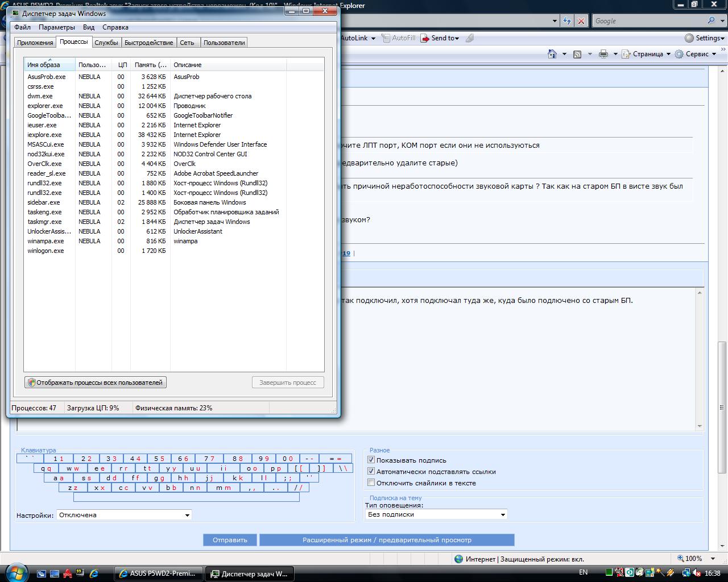This screenshot has width=728, height=582.
Task: Toggle Отключить смайлики в тексте checkbox
Action: click(x=371, y=483)
